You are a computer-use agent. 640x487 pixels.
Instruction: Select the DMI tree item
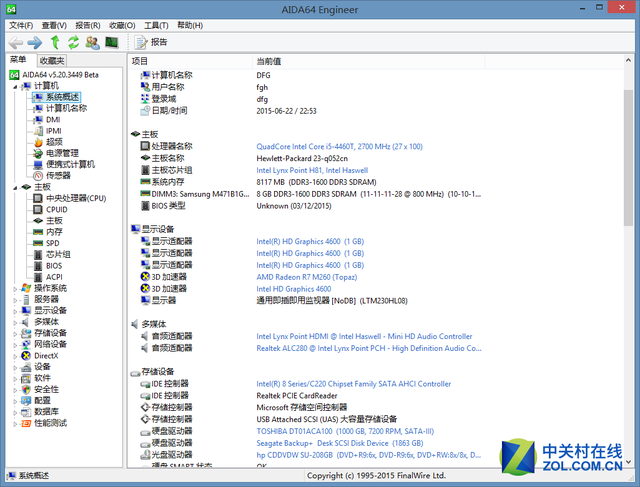tap(53, 120)
